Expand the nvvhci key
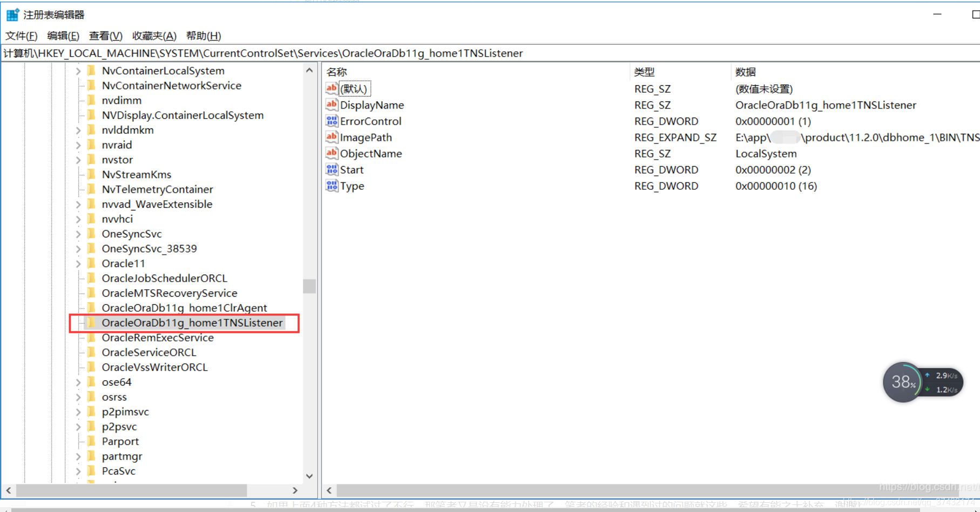980x512 pixels. 78,219
